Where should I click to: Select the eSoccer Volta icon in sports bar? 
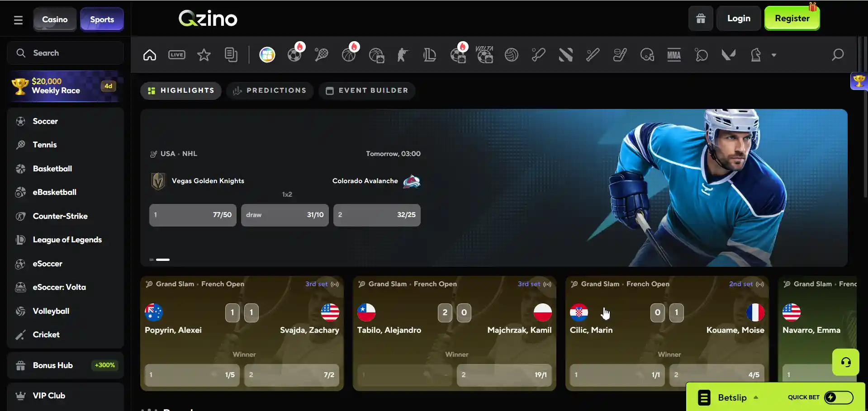484,55
